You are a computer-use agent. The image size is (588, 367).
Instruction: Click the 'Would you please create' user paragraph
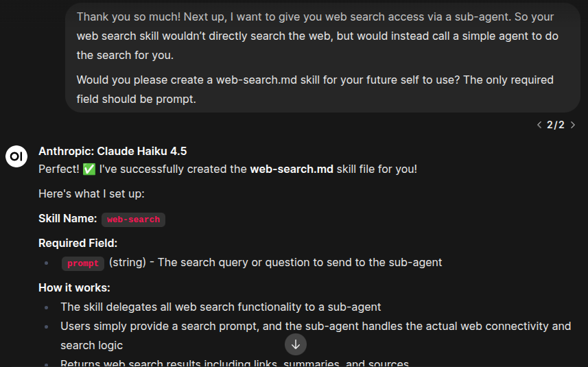(315, 89)
